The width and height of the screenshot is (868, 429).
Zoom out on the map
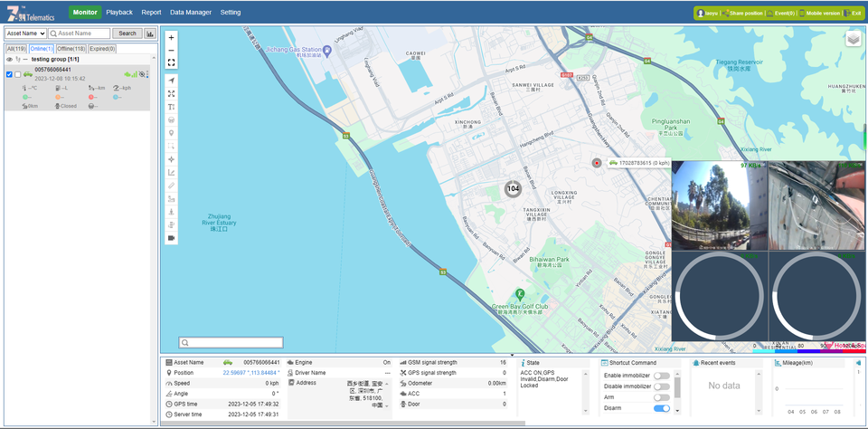click(171, 51)
